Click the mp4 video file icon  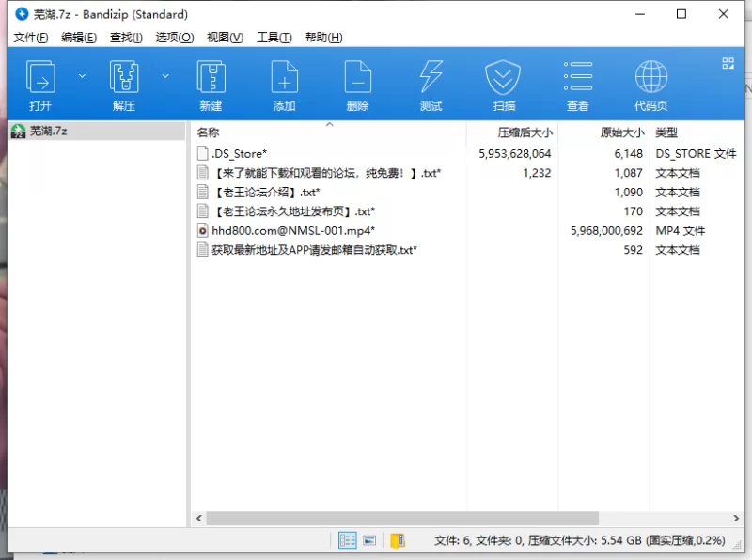[x=203, y=230]
